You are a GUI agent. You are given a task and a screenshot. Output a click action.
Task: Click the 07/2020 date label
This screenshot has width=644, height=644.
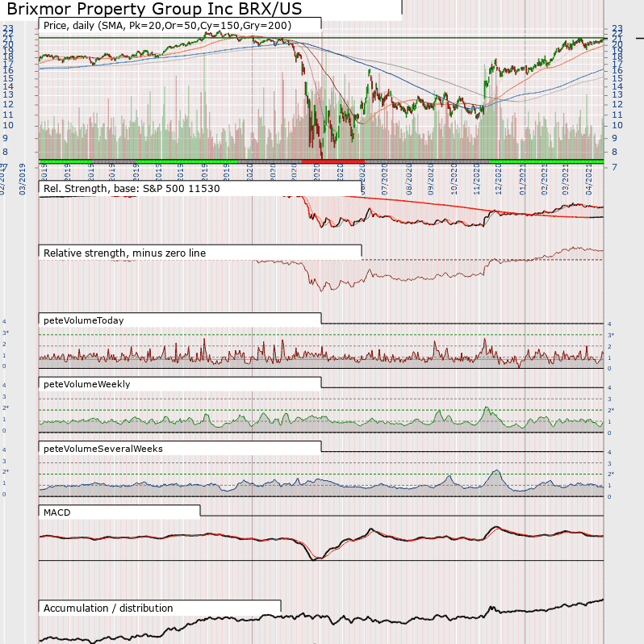(x=385, y=179)
